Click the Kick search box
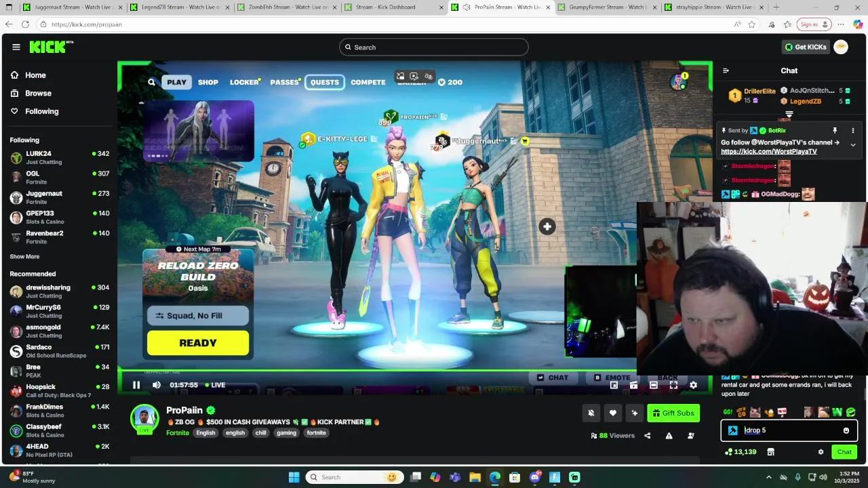Screen dimensions: 868x488 [x=434, y=47]
